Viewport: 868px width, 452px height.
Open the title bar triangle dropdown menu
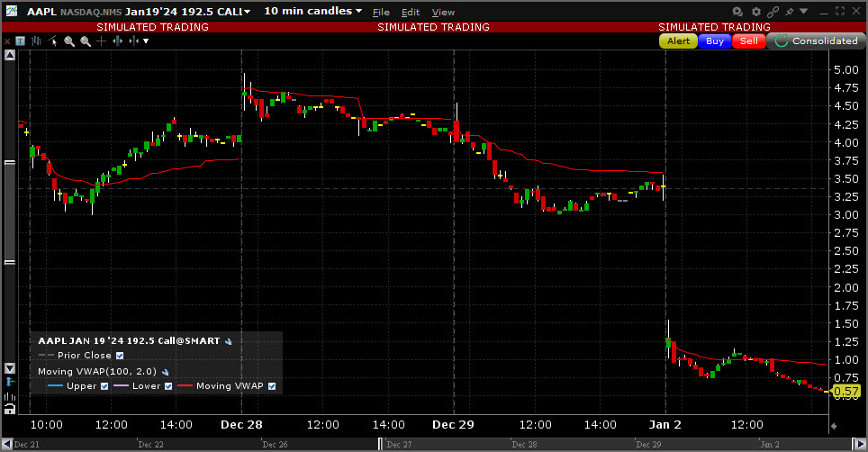point(804,11)
